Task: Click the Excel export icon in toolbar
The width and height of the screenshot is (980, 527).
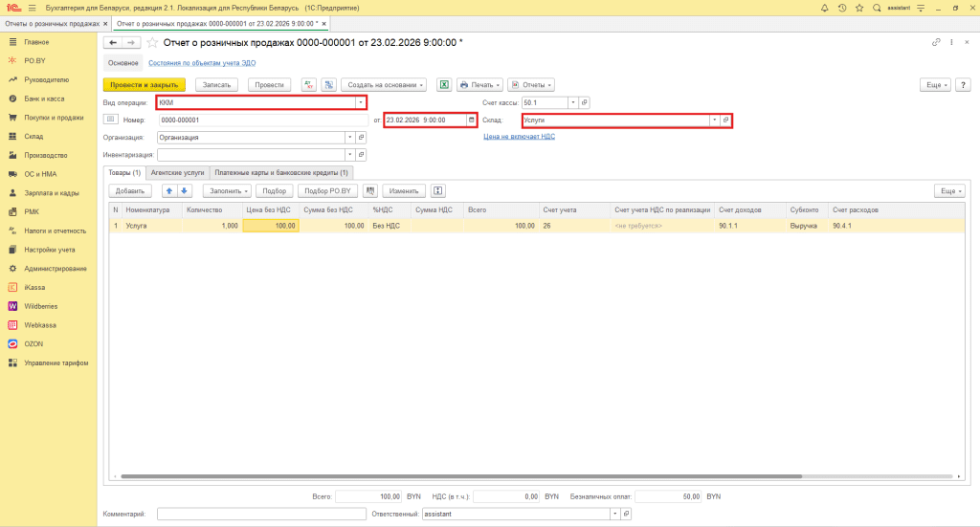Action: click(x=444, y=84)
